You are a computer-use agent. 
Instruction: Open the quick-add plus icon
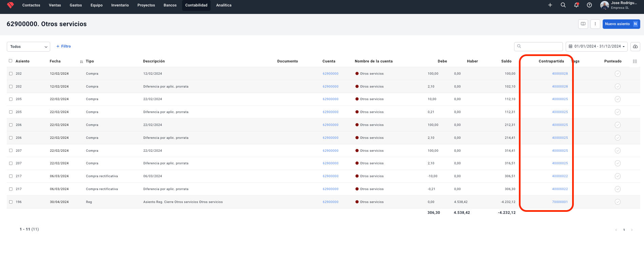tap(550, 5)
